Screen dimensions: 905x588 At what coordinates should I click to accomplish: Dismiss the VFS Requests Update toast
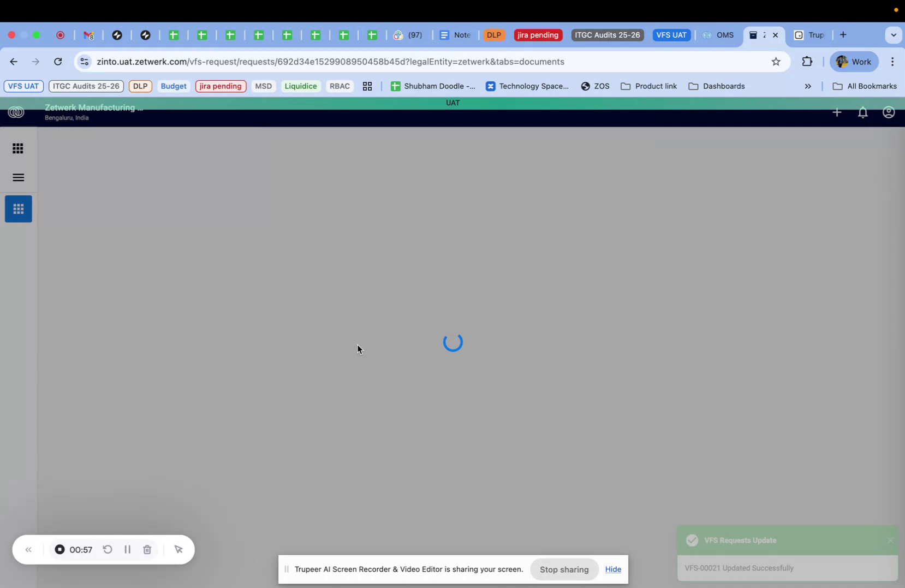pyautogui.click(x=890, y=540)
